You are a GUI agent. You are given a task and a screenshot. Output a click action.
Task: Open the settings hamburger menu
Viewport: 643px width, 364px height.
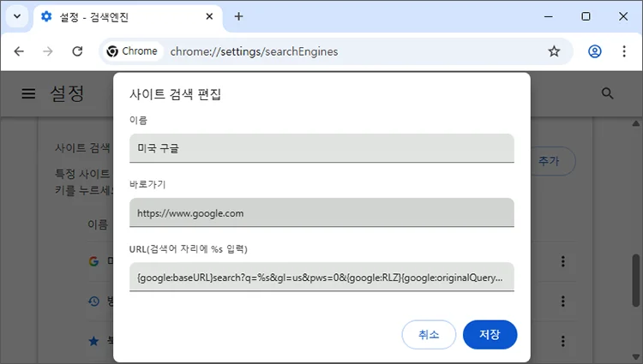(x=28, y=93)
